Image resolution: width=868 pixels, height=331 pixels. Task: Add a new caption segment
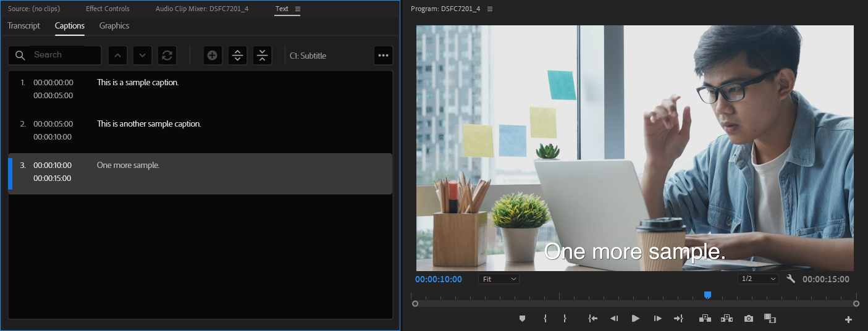[x=212, y=56]
